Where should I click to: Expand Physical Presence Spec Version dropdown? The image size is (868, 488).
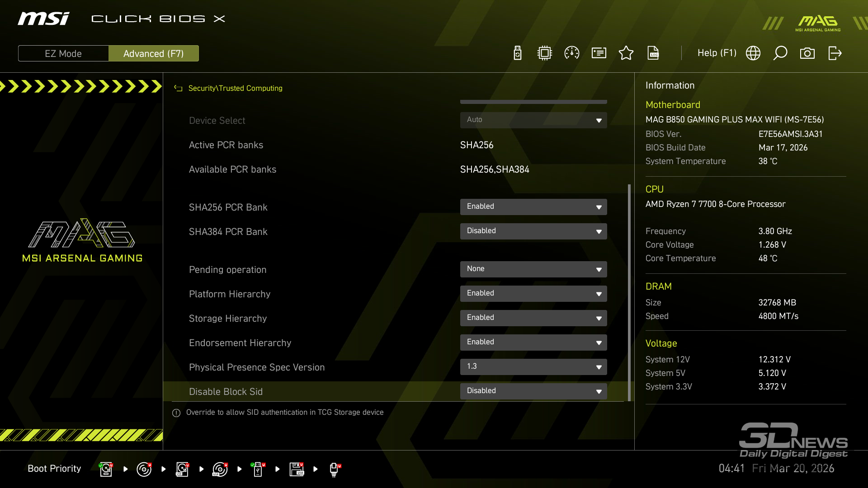click(x=533, y=367)
